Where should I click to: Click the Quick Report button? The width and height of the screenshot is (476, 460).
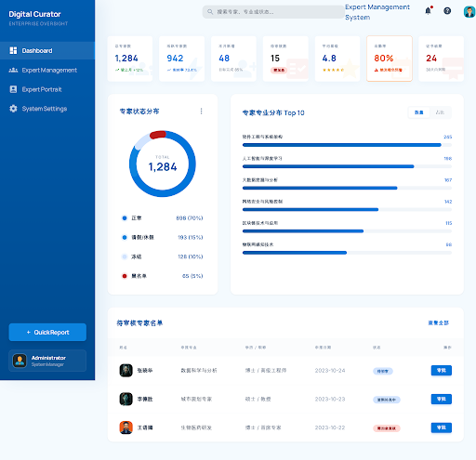pyautogui.click(x=47, y=332)
